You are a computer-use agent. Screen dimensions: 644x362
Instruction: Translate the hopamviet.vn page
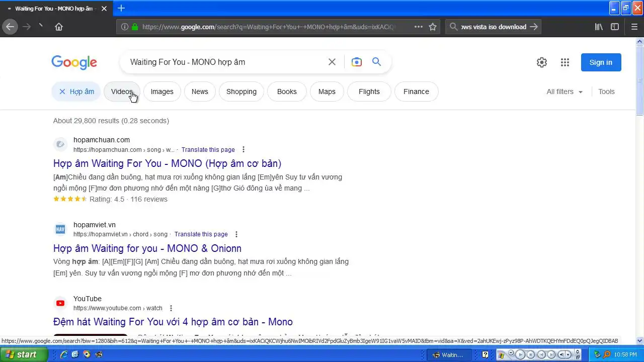[x=201, y=234]
